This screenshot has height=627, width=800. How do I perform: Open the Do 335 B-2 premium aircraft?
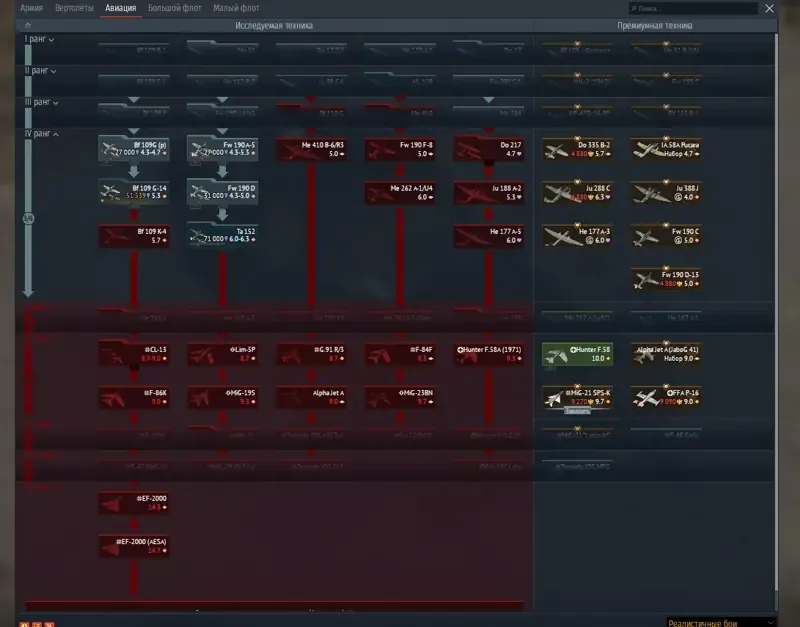pos(578,149)
